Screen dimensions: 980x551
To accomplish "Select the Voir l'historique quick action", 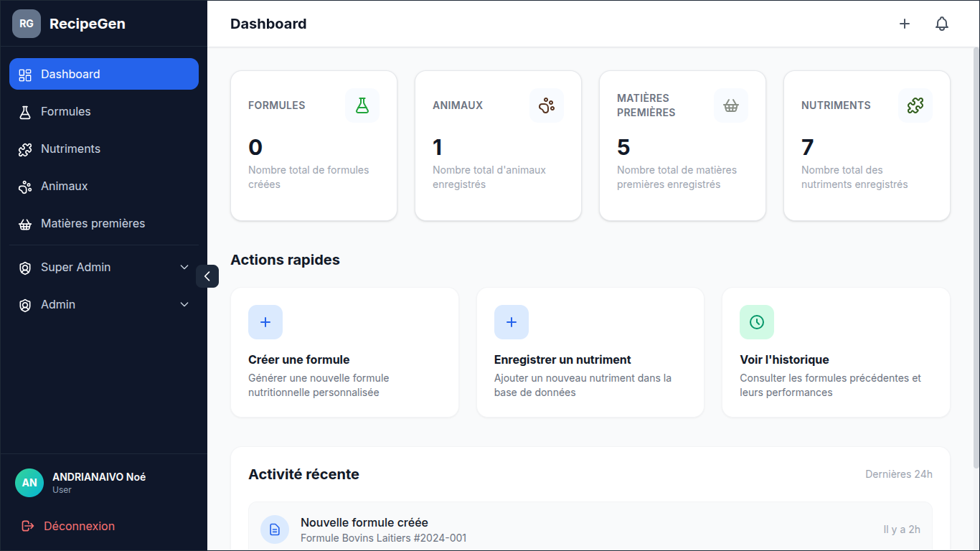I will coord(836,352).
